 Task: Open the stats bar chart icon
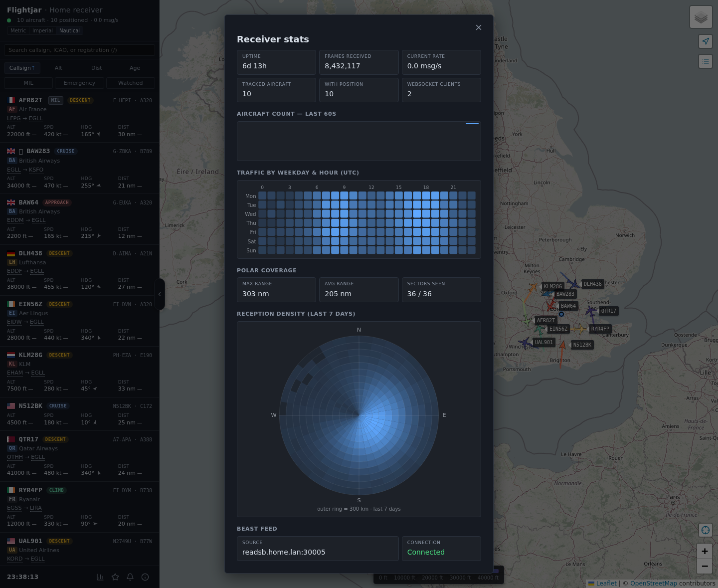point(100,577)
